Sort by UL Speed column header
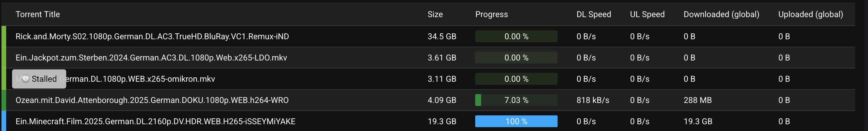 coord(647,14)
